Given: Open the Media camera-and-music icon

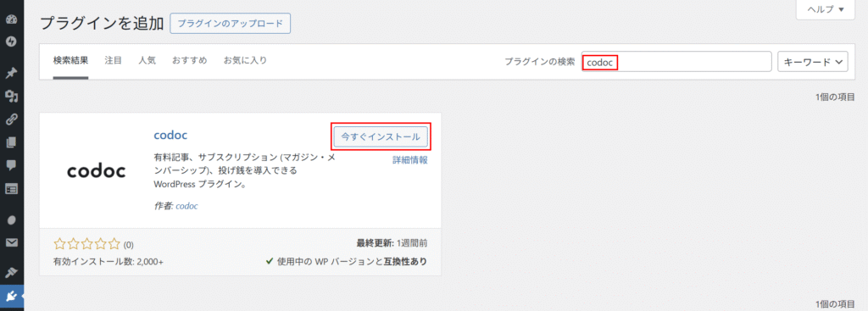Looking at the screenshot, I should pos(12,97).
